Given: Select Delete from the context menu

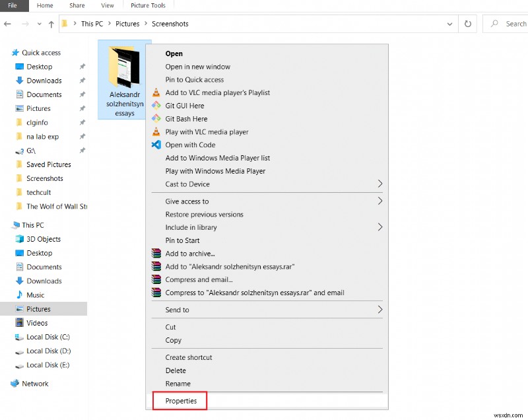Looking at the screenshot, I should coord(176,370).
